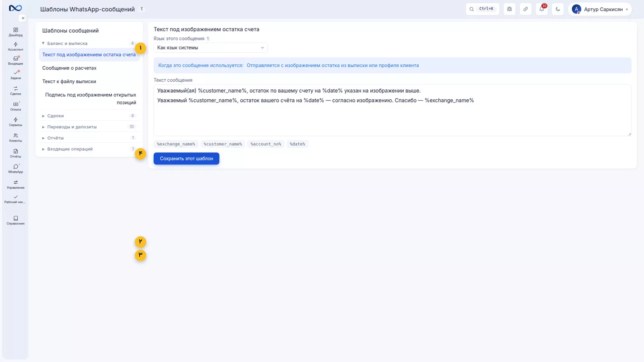Insert the %customer_name% variable chip
644x362 pixels.
coord(223,144)
